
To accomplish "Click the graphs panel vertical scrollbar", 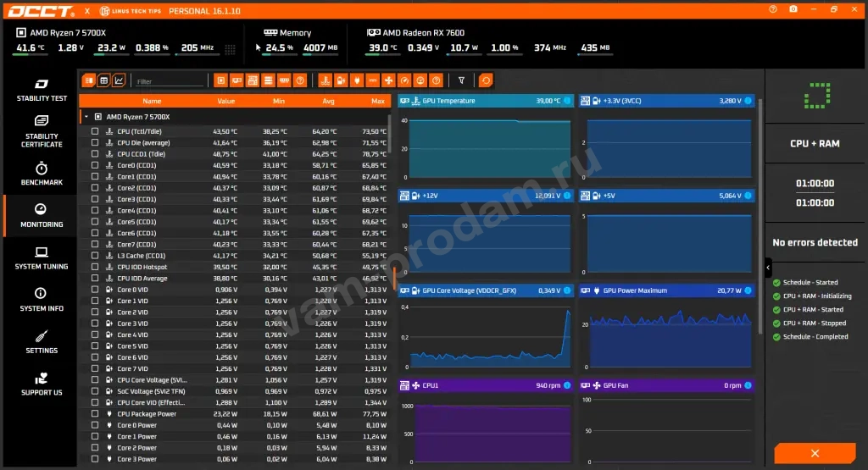I will point(759,216).
